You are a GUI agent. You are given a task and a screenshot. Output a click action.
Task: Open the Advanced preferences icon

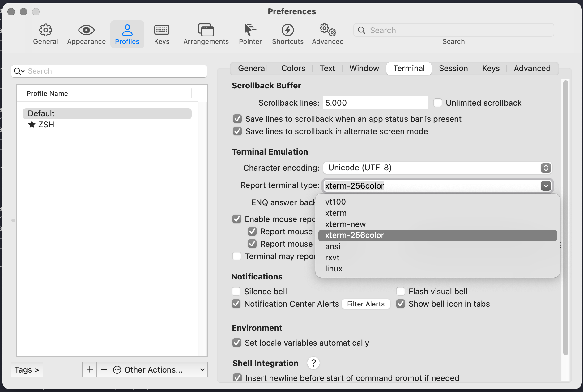click(x=327, y=34)
